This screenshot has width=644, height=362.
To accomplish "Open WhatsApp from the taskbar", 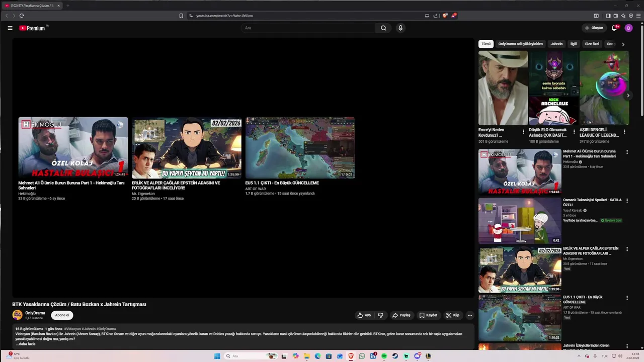I will click(x=362, y=356).
